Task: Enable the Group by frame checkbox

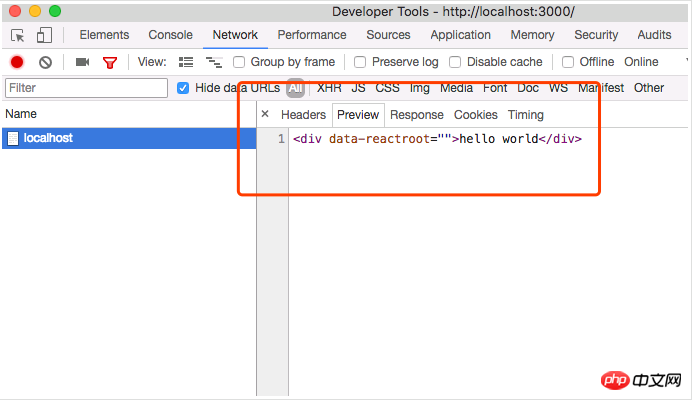Action: 239,62
